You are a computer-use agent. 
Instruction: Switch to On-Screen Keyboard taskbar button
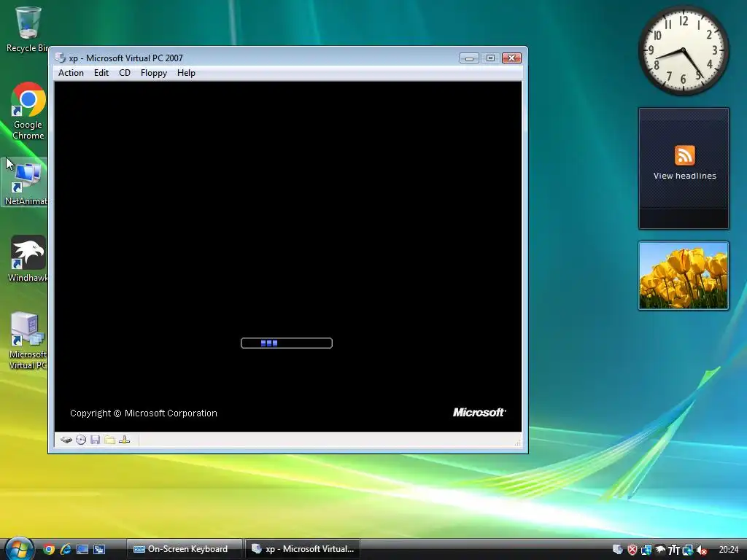click(x=185, y=549)
